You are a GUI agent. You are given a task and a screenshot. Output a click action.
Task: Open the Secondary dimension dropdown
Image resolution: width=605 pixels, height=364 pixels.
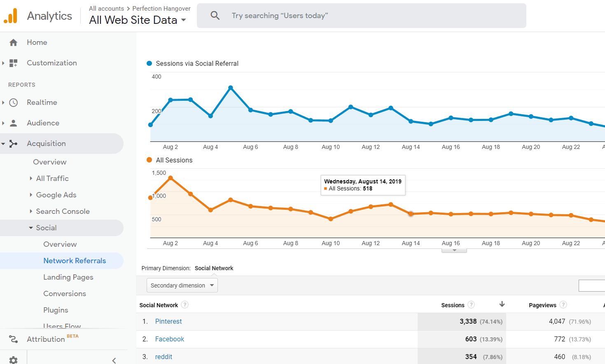pyautogui.click(x=182, y=285)
